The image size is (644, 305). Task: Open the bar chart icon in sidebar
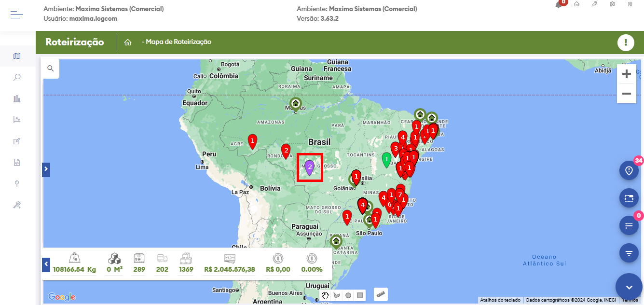point(17,98)
